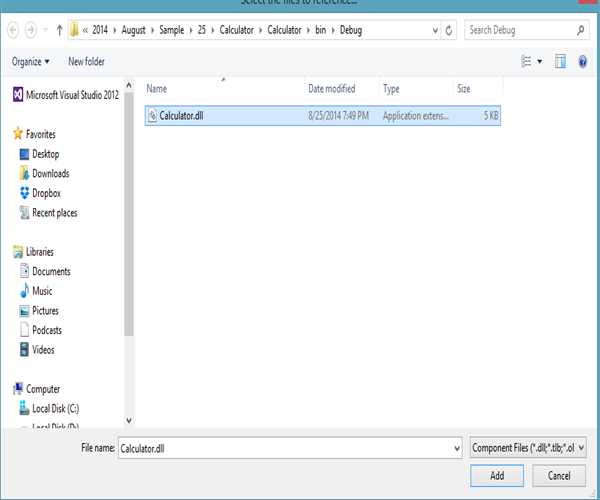This screenshot has width=600, height=500.
Task: Click the Back navigation arrow
Action: [13, 30]
